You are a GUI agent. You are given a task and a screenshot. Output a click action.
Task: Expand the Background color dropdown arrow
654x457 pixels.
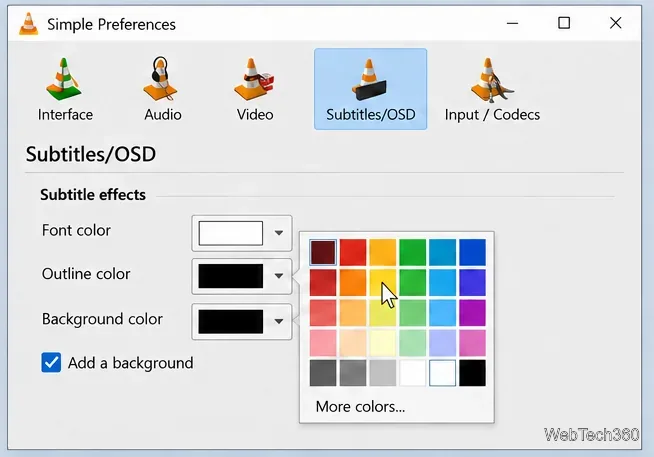click(279, 321)
